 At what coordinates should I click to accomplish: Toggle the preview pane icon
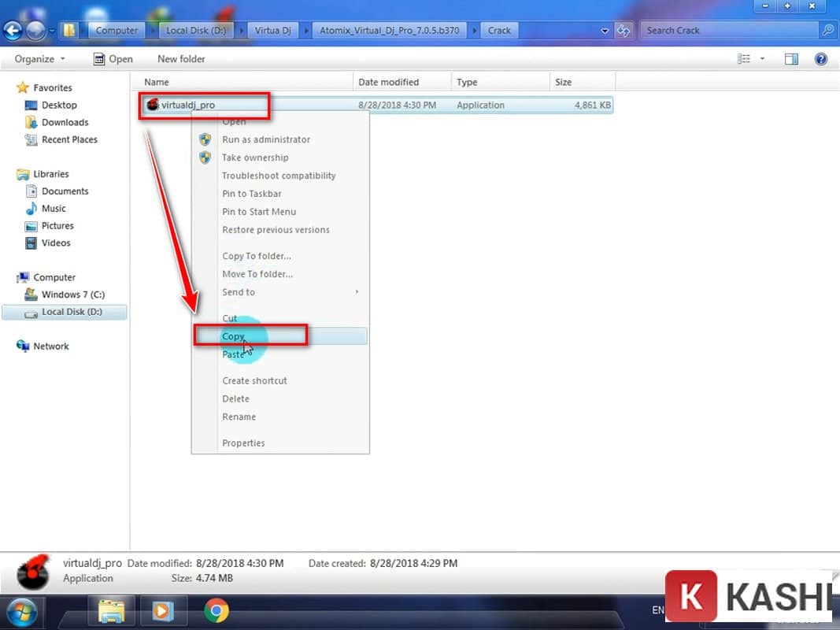click(x=791, y=59)
